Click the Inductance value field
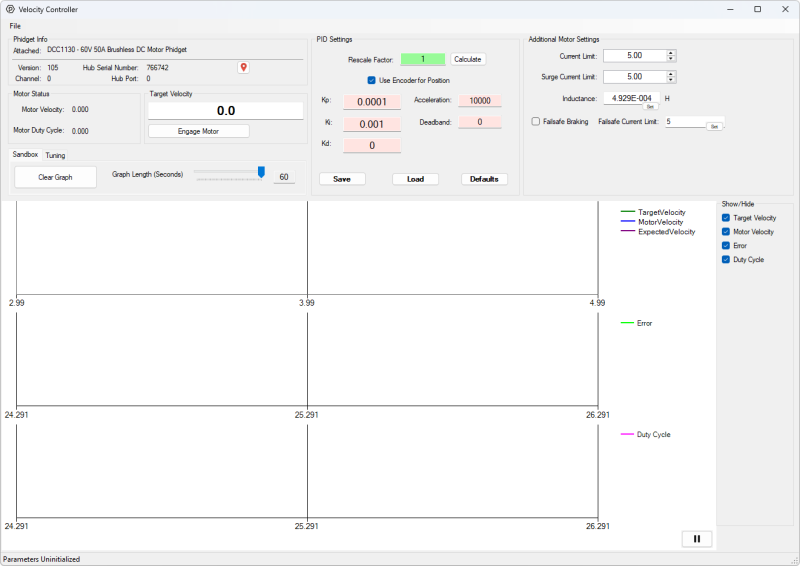Image resolution: width=800 pixels, height=566 pixels. [x=632, y=98]
